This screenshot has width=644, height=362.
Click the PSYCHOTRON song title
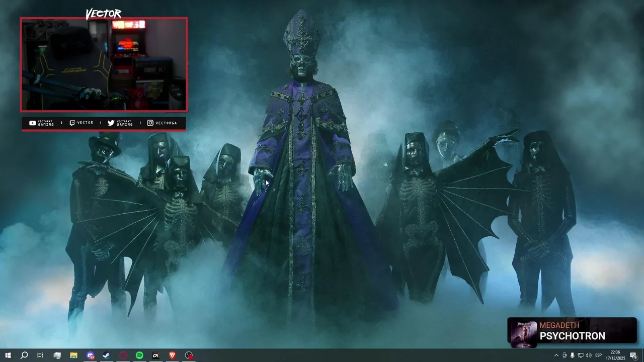(x=572, y=336)
